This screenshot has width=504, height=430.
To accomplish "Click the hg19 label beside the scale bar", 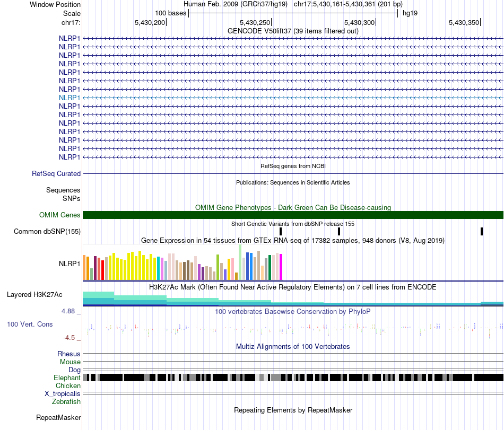I will tap(410, 13).
